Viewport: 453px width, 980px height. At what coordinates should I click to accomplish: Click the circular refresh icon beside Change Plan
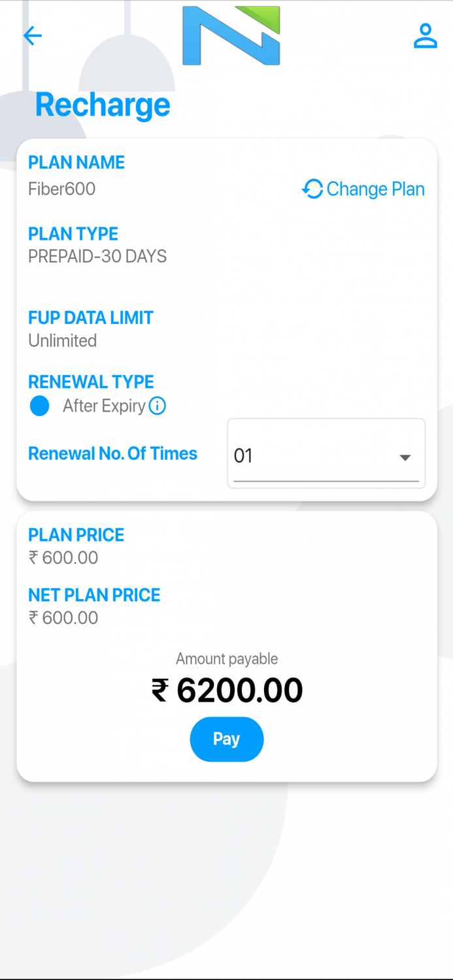click(x=312, y=189)
